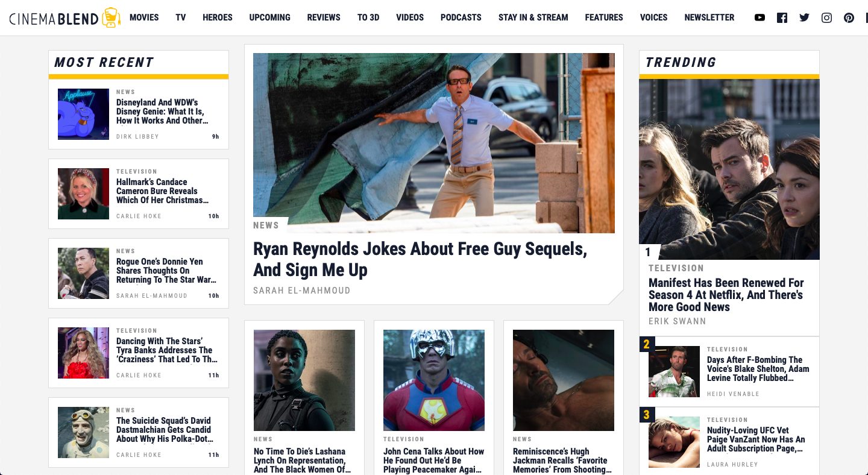Open the Twitter bird icon
Image resolution: width=868 pixels, height=475 pixels.
tap(804, 17)
